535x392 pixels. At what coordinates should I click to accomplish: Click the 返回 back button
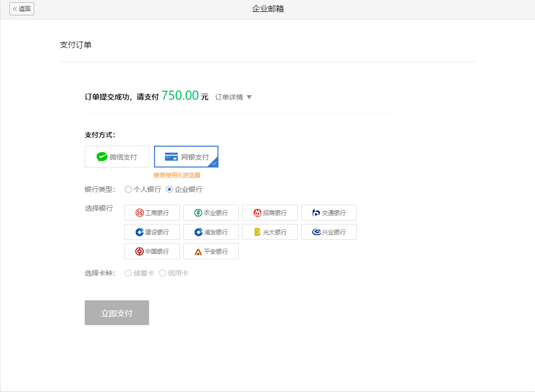click(x=21, y=8)
